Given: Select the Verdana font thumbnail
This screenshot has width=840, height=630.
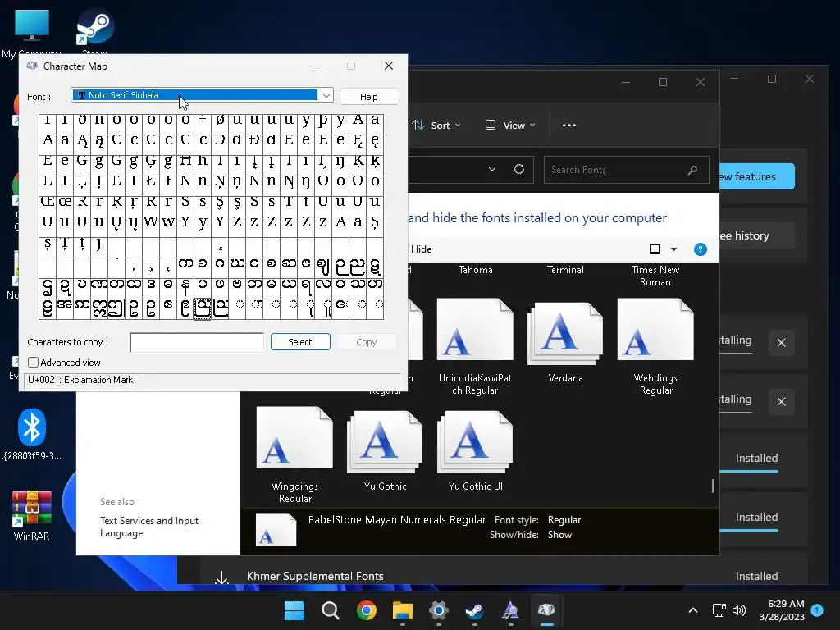Looking at the screenshot, I should point(565,333).
